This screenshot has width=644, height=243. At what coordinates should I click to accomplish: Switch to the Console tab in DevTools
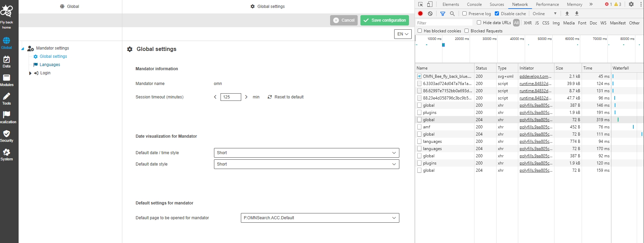[474, 4]
